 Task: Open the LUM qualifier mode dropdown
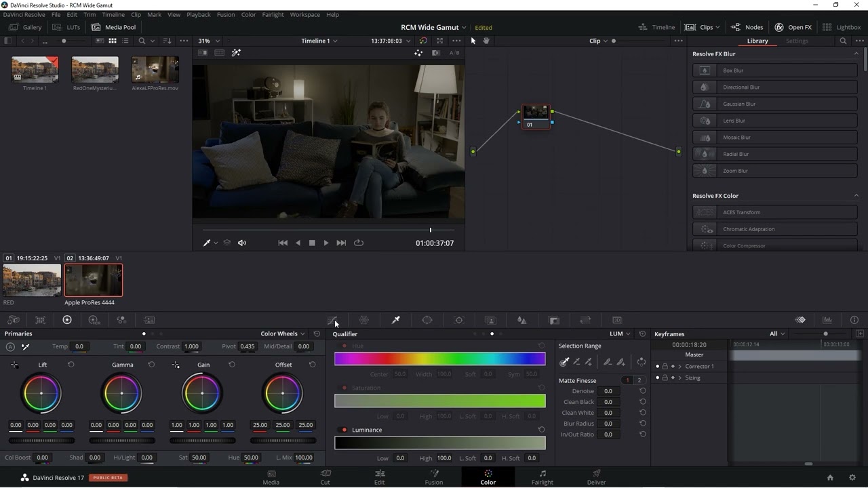pos(619,333)
